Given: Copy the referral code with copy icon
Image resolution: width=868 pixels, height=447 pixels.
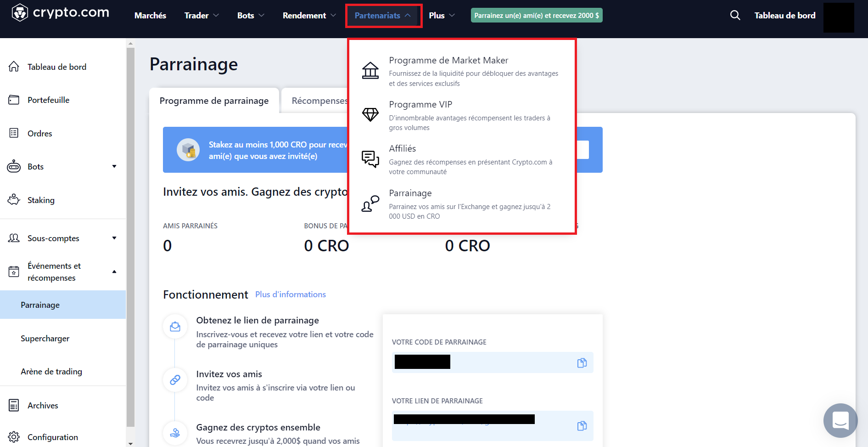Looking at the screenshot, I should coord(582,363).
